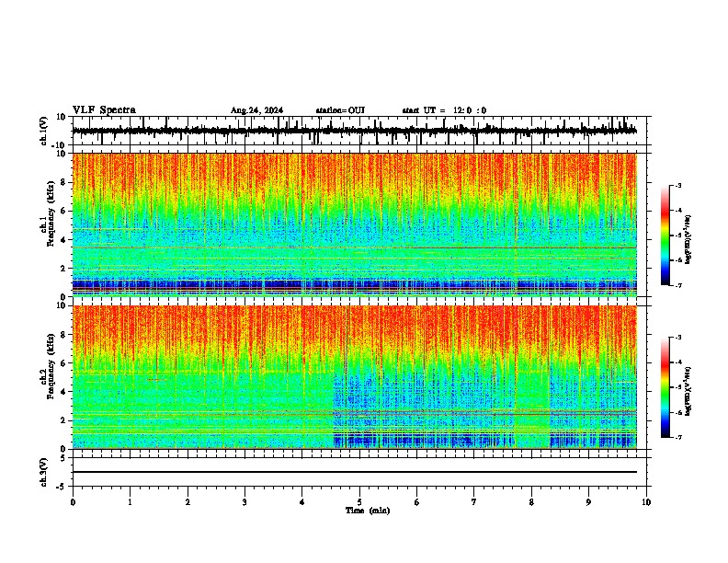This screenshot has height=563, width=728.
Task: Click the "5" tick of ch.3(V) axis
Action: pyautogui.click(x=63, y=457)
